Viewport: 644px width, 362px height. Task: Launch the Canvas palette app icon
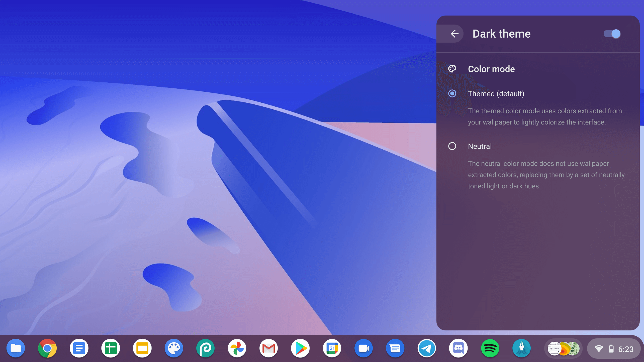174,348
